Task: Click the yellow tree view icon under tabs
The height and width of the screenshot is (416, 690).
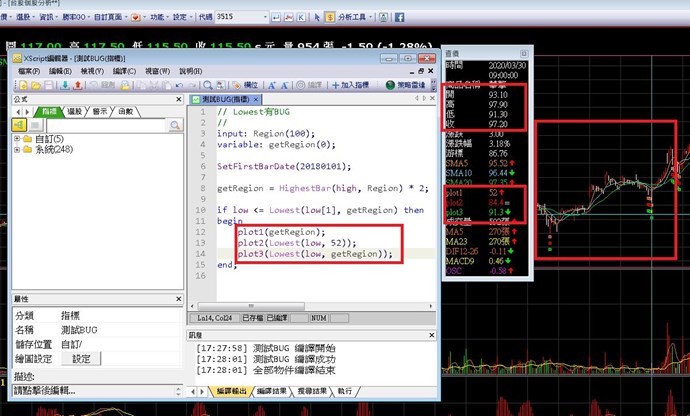Action: click(19, 125)
